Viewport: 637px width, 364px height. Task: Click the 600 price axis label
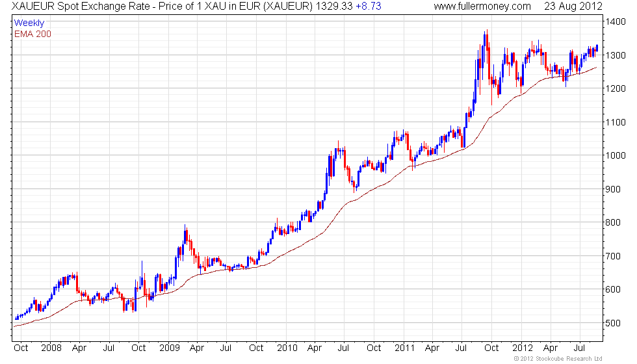(613, 290)
